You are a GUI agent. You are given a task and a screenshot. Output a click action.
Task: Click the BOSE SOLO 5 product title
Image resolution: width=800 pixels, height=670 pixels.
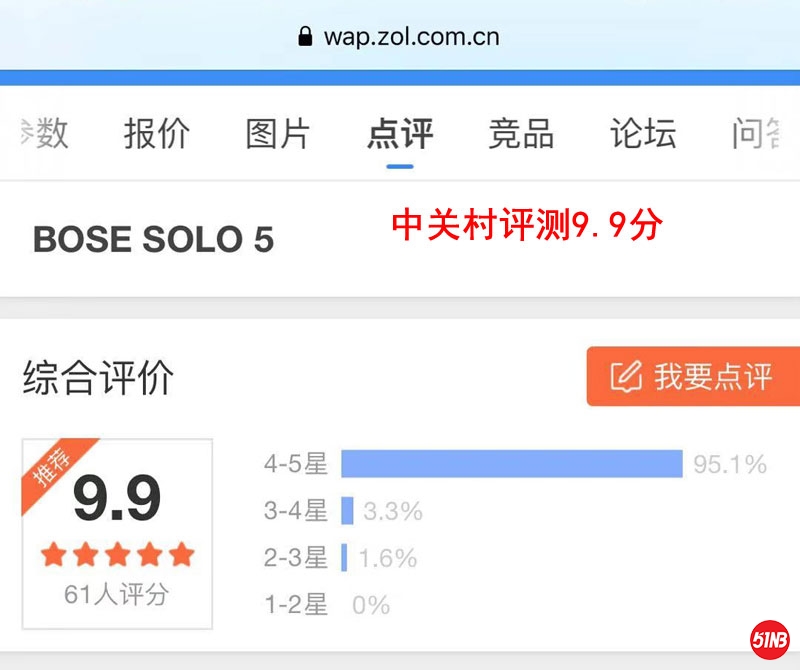pos(153,240)
